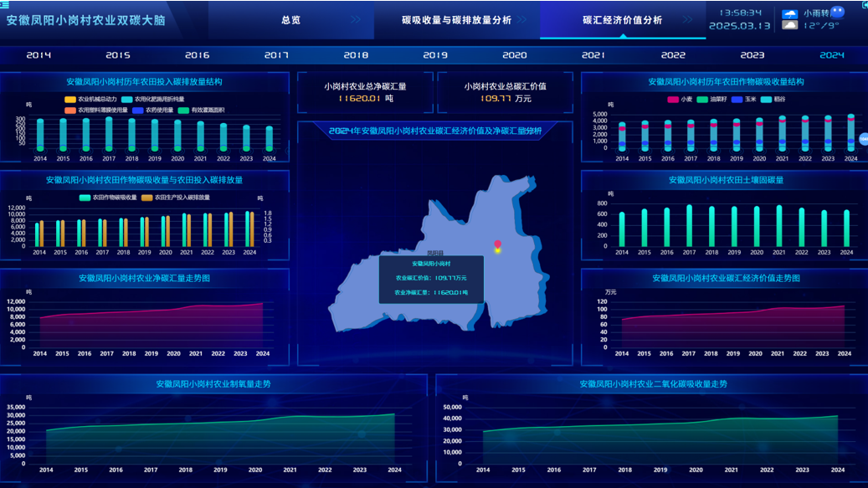The height and width of the screenshot is (488, 868).
Task: Click the blue mascot icon in top-right corner
Action: (837, 13)
